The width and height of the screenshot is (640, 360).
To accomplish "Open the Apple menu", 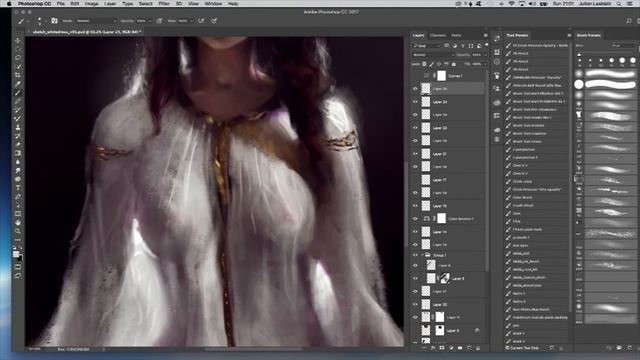I will point(9,4).
